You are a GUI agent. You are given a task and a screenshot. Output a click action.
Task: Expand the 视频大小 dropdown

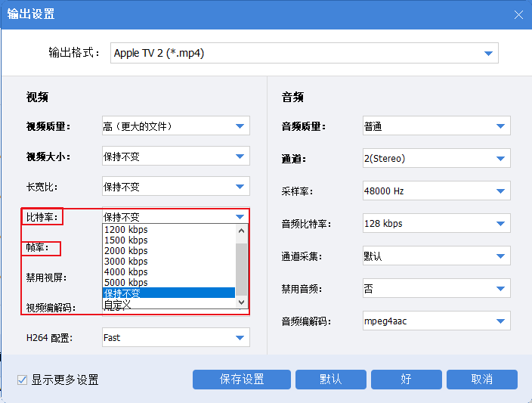240,157
